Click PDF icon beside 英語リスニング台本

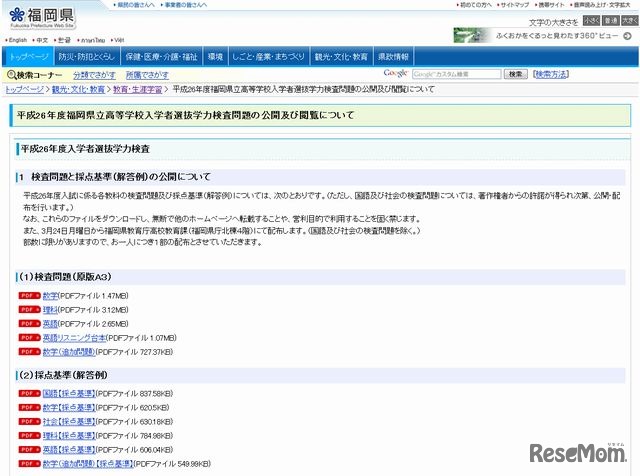(29, 338)
